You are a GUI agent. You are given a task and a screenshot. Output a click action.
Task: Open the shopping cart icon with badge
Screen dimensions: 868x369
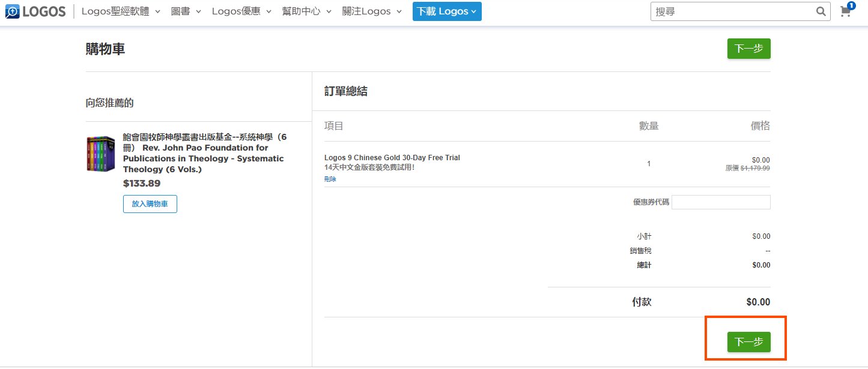point(847,10)
